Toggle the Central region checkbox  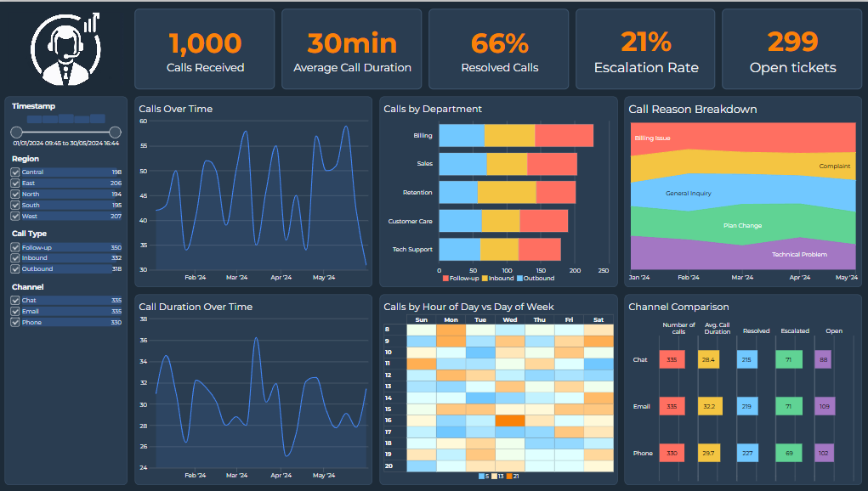(15, 172)
